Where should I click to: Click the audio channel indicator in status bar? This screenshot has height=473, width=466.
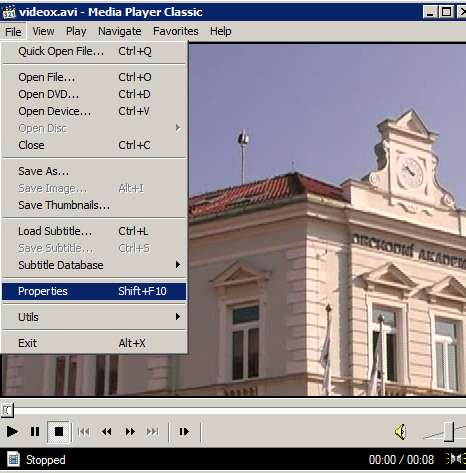(455, 459)
